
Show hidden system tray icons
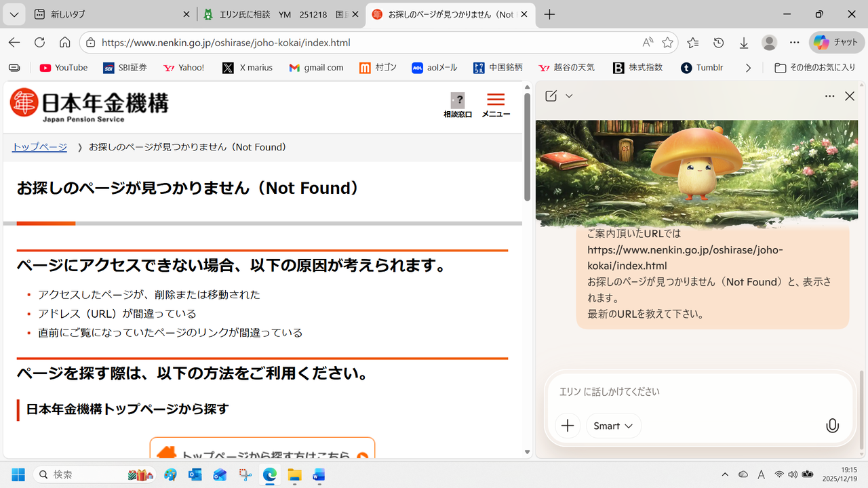click(x=725, y=474)
